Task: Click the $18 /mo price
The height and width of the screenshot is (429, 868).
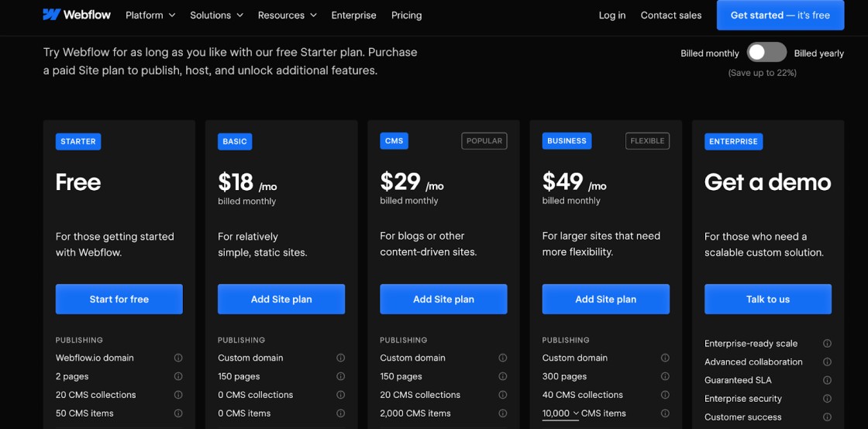Action: [246, 182]
